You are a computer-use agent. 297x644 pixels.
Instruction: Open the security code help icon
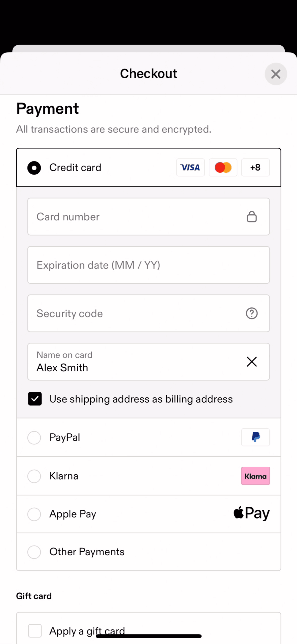pyautogui.click(x=251, y=313)
